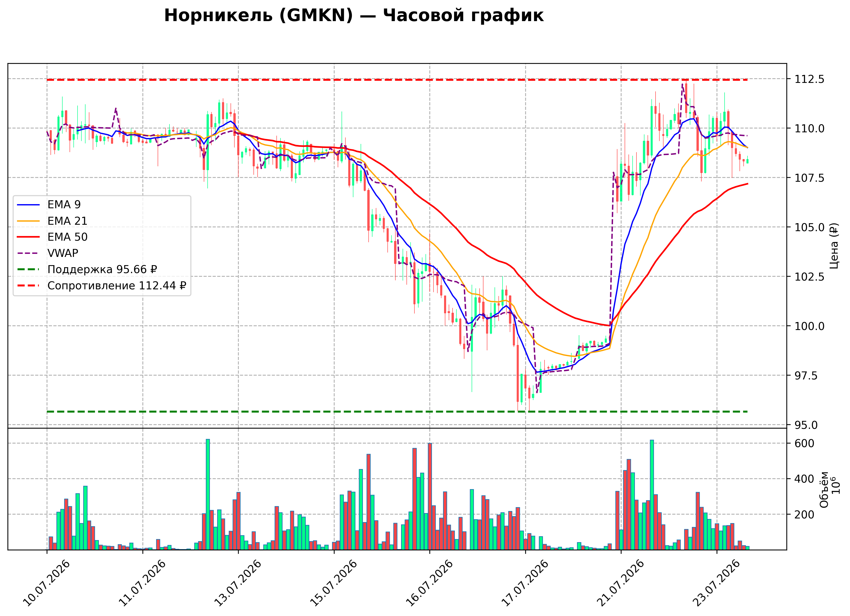Click the 95.0 price axis label

coord(806,425)
